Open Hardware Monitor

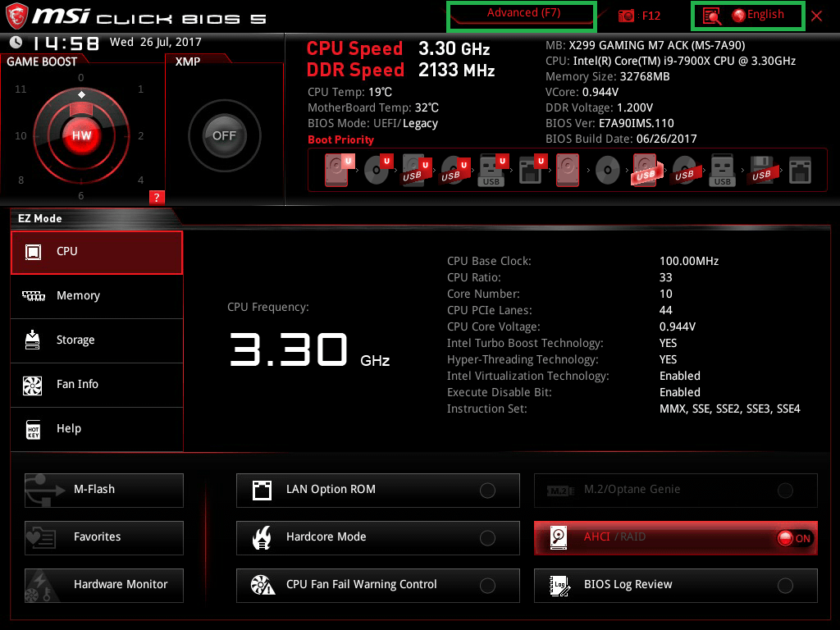[104, 585]
